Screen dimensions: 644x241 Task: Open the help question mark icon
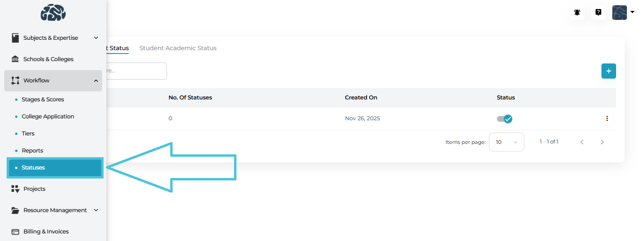tap(598, 13)
